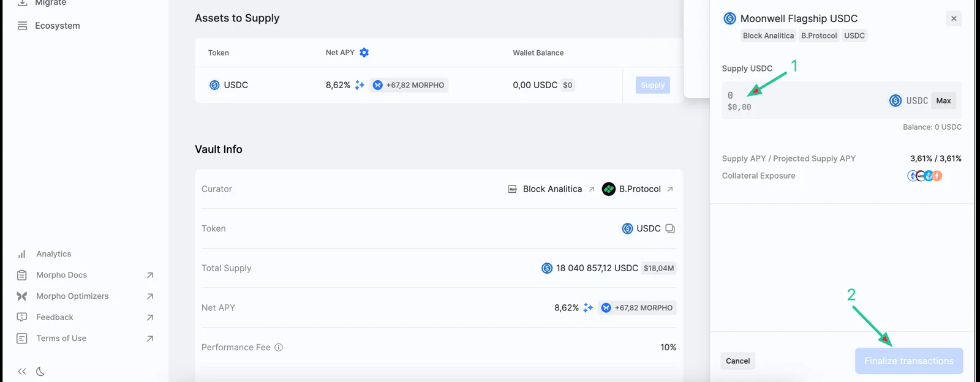
Task: Cancel the supply panel
Action: 738,361
